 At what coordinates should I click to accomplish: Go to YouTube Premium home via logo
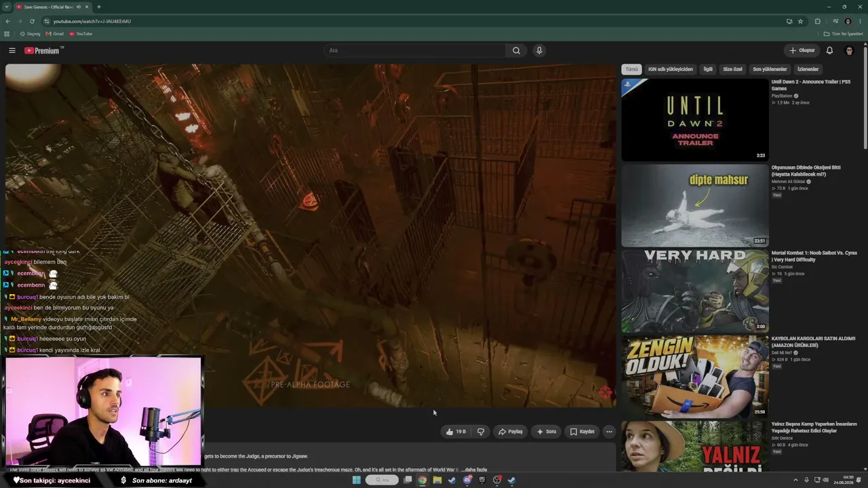pos(42,51)
